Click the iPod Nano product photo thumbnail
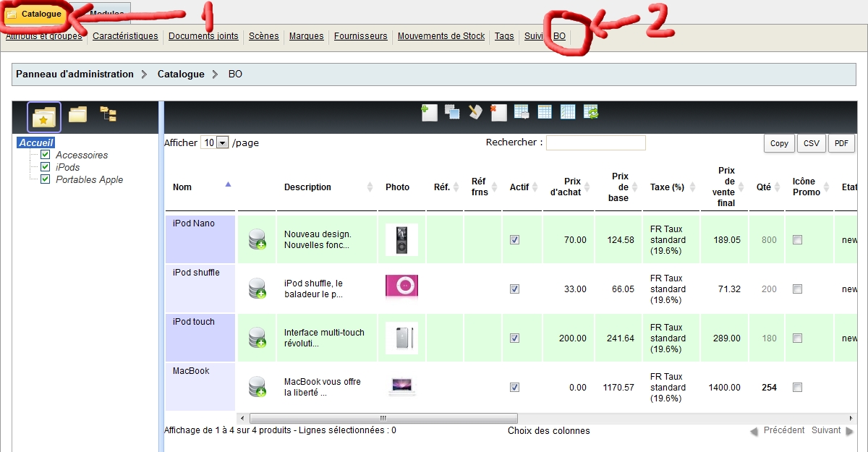The image size is (868, 452). click(401, 239)
